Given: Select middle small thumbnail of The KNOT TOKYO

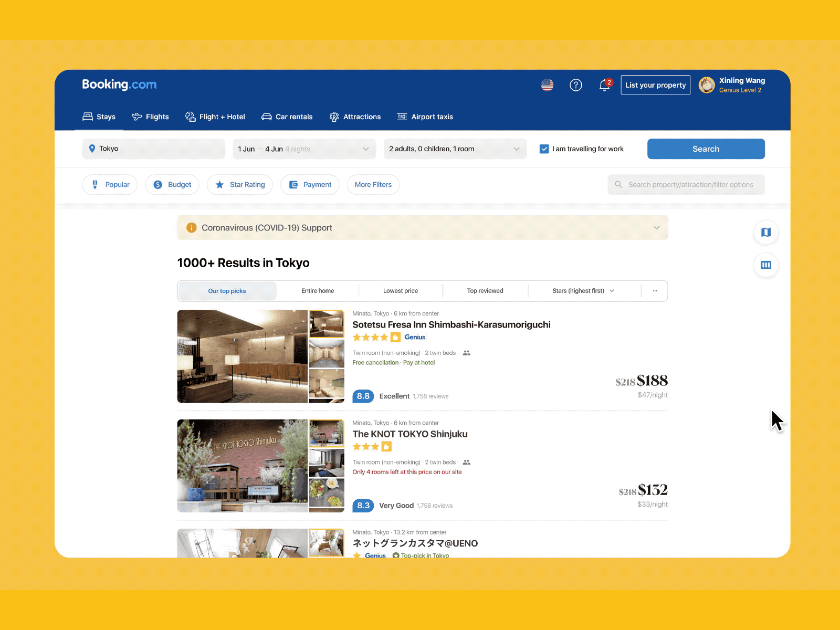Looking at the screenshot, I should (x=327, y=463).
